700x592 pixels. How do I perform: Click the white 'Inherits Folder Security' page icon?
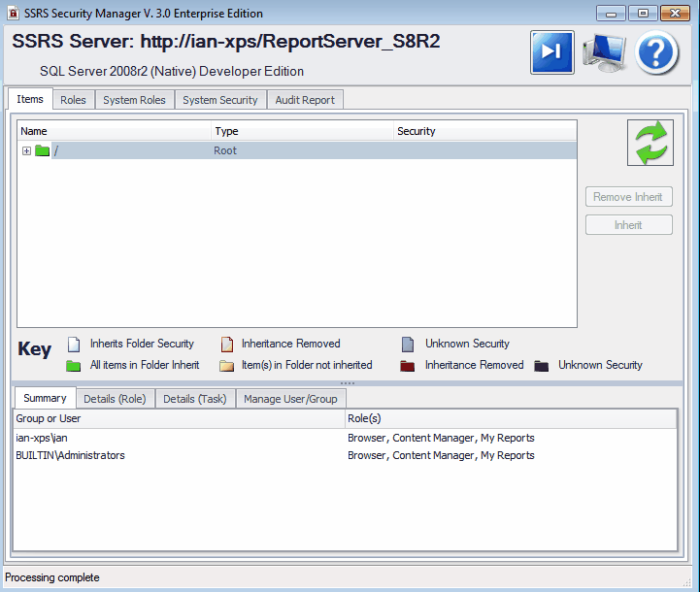click(x=74, y=345)
